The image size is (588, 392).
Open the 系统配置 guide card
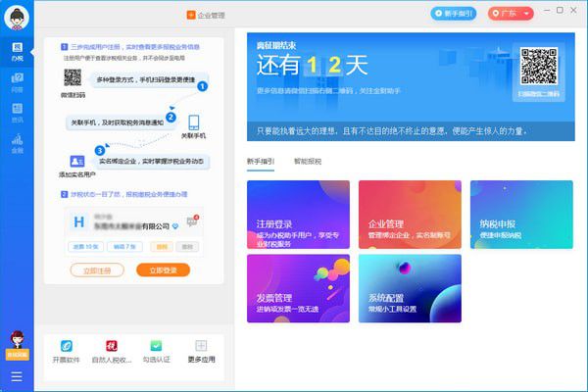point(410,288)
